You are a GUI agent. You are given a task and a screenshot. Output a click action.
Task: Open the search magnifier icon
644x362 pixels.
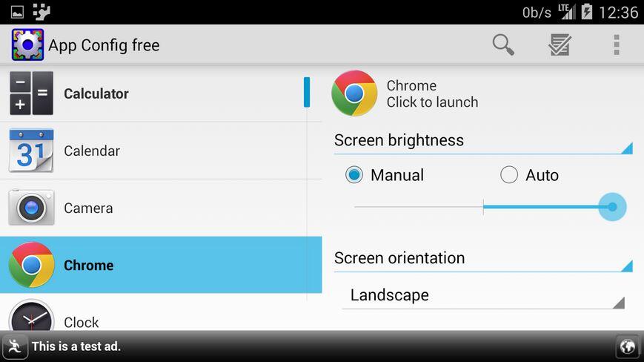tap(503, 45)
